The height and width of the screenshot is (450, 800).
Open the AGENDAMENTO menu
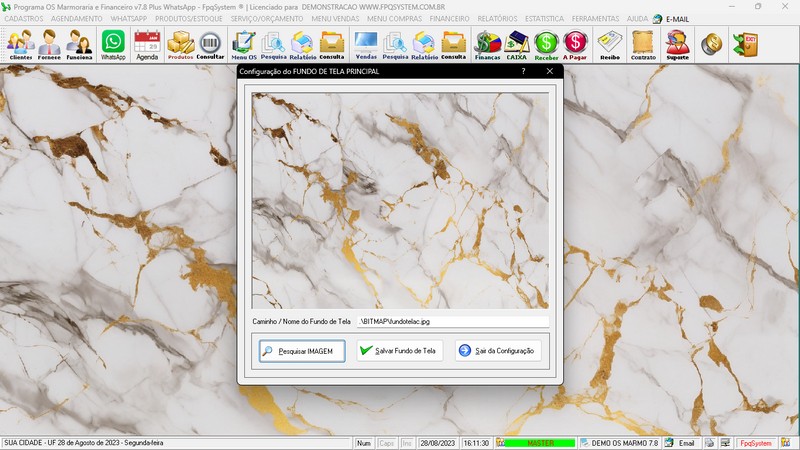[77, 19]
